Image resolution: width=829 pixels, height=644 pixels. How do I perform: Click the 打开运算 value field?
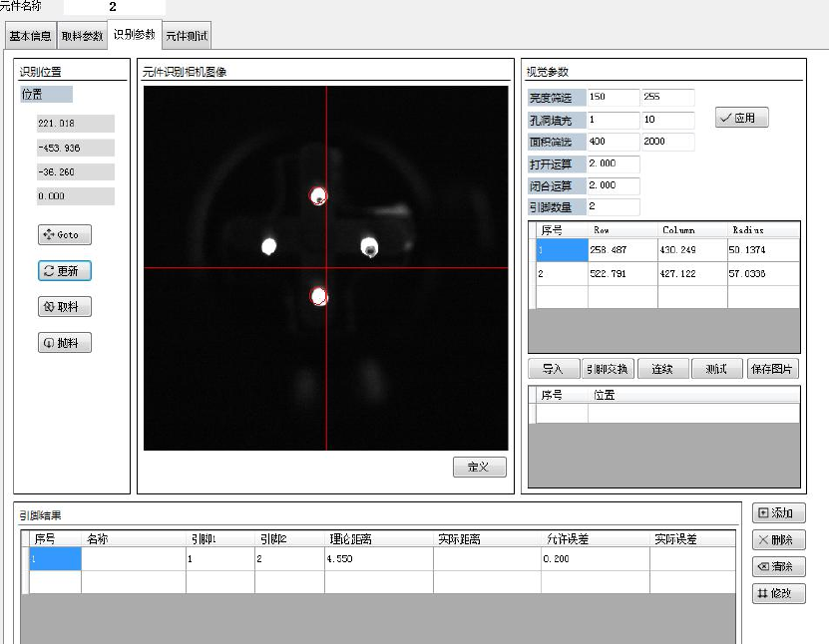[613, 163]
